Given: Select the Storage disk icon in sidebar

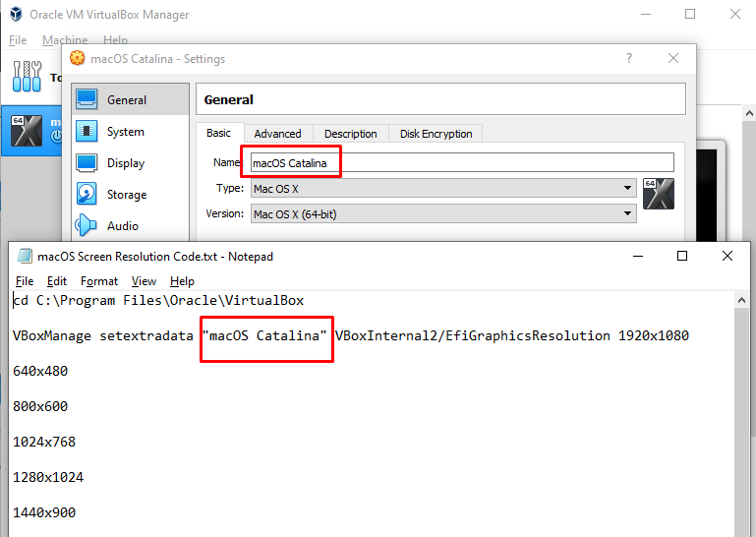Looking at the screenshot, I should [x=87, y=194].
